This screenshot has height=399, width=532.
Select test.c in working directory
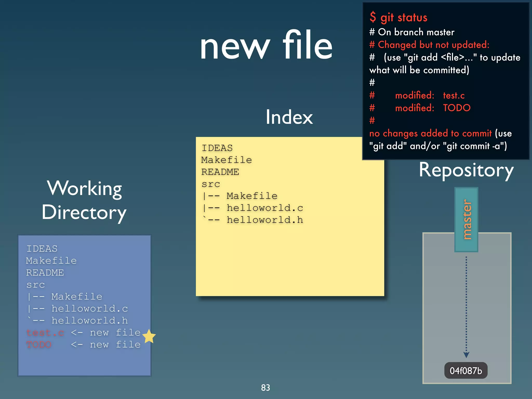click(x=45, y=332)
